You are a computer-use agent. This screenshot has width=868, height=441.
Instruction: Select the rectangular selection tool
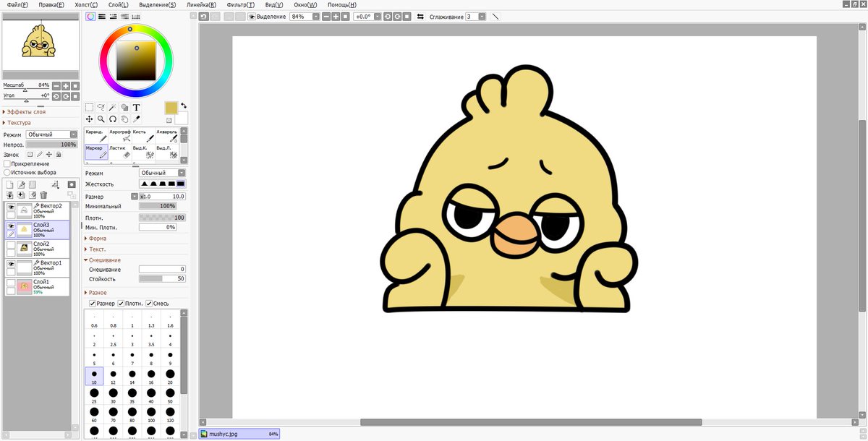(x=90, y=108)
